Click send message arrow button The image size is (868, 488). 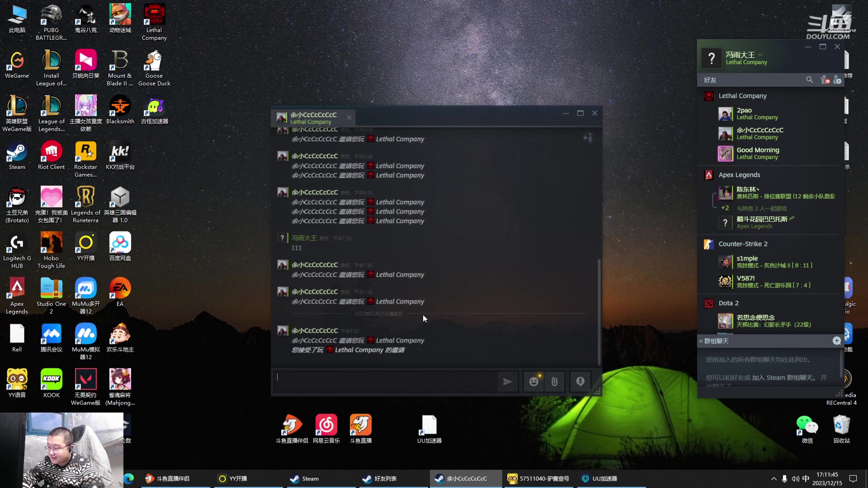point(508,382)
